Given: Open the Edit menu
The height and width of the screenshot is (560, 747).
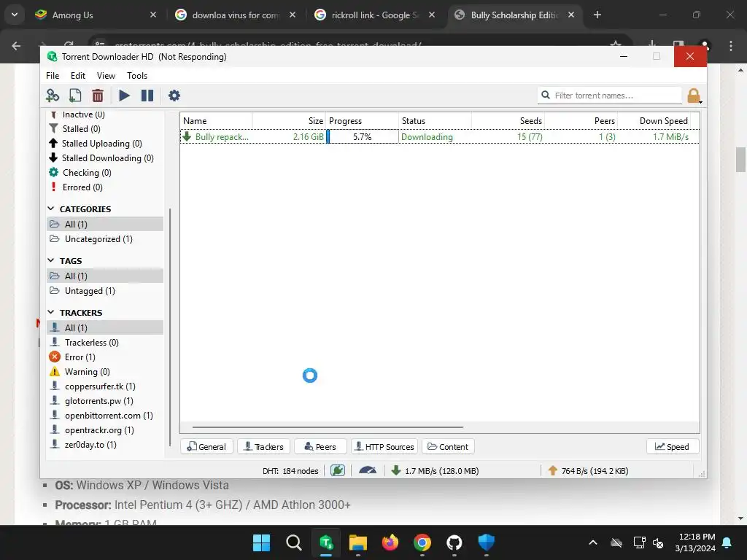Looking at the screenshot, I should pos(77,76).
